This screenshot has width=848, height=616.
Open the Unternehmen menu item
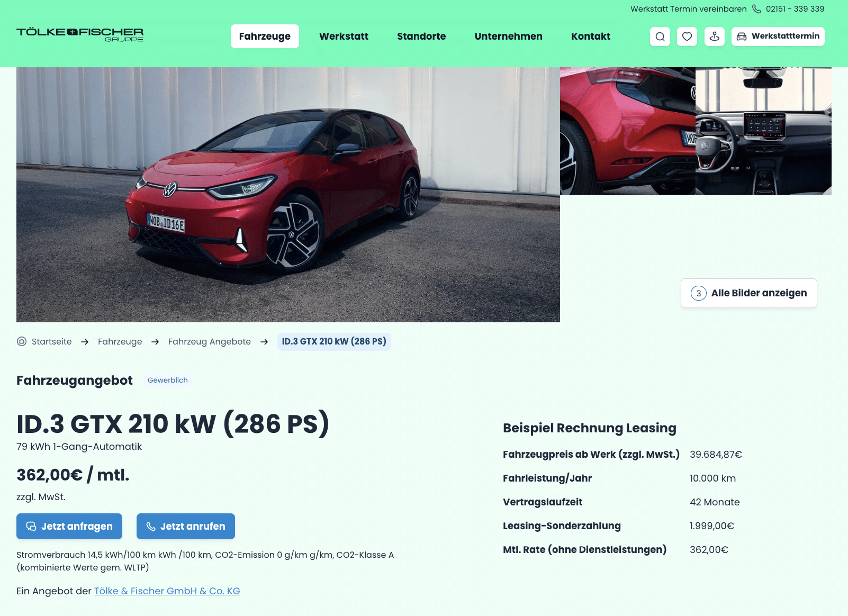pos(508,37)
